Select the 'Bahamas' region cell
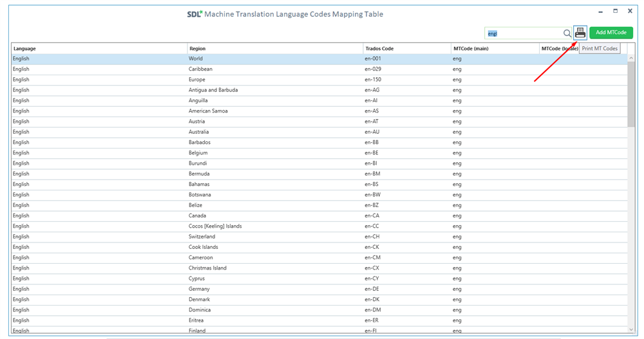644x339 pixels. point(275,184)
